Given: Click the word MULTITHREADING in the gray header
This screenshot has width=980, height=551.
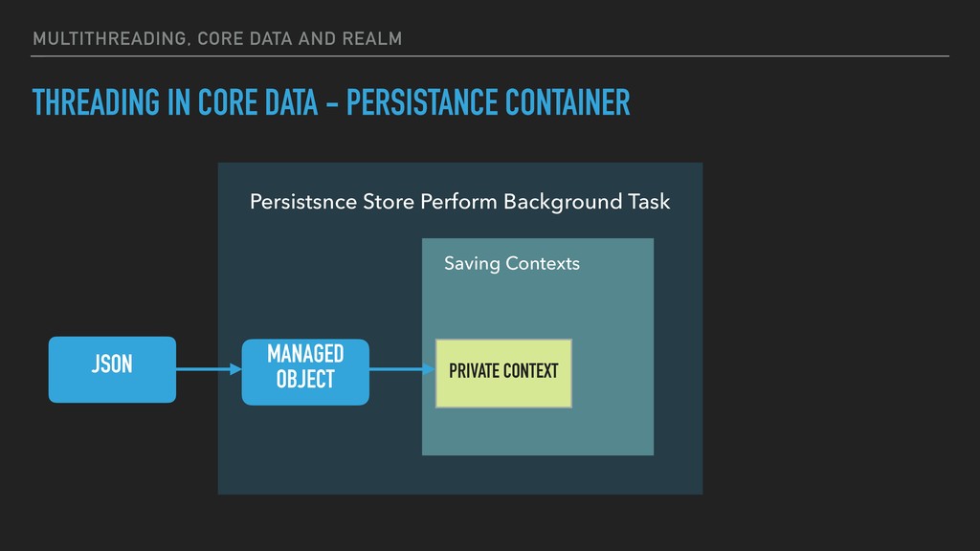Looking at the screenshot, I should [111, 38].
